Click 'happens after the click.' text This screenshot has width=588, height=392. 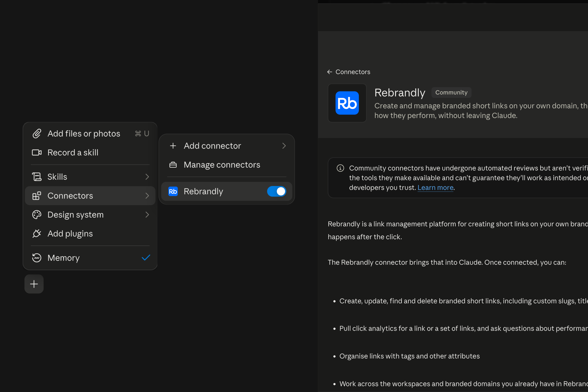[365, 237]
